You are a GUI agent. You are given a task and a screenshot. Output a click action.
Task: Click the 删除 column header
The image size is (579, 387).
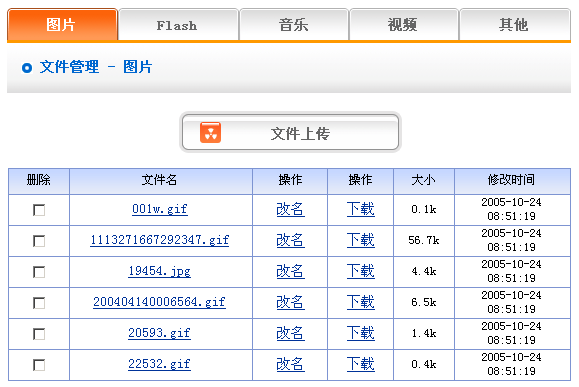(x=38, y=181)
